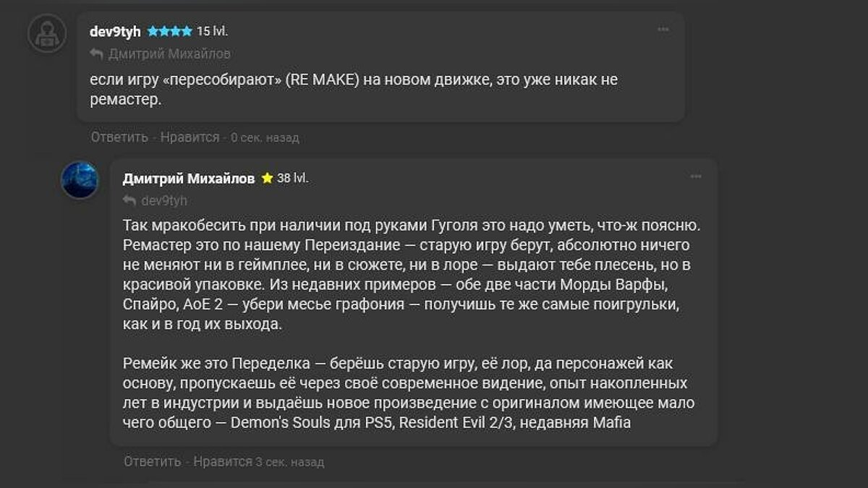Click the reply arrow icon before Дмитрий Михайлов mention
Viewport: 868px width, 488px height.
(96, 53)
